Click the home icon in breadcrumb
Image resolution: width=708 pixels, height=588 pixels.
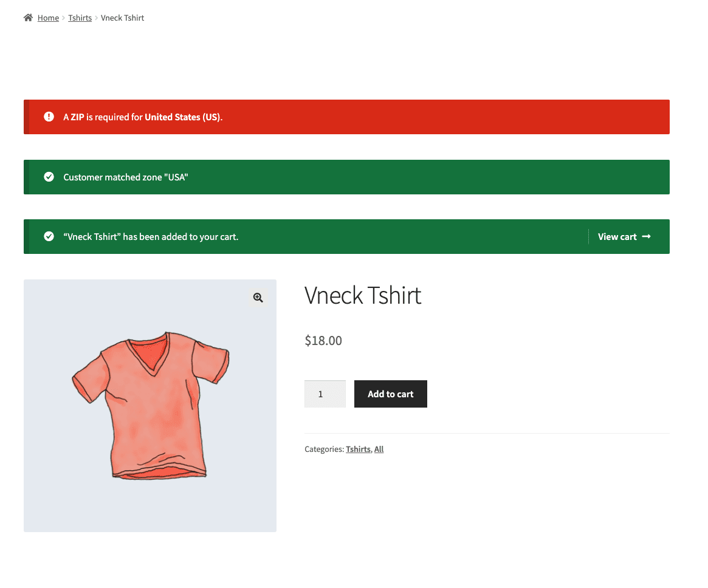point(28,18)
